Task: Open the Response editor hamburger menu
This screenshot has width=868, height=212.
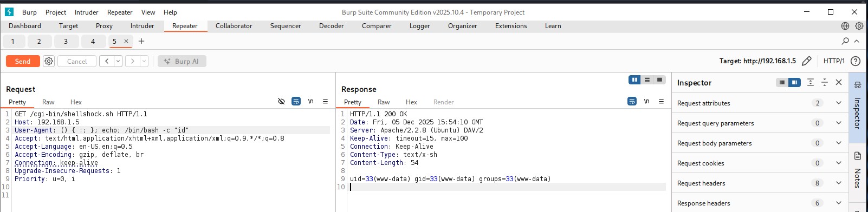Action: pyautogui.click(x=661, y=101)
